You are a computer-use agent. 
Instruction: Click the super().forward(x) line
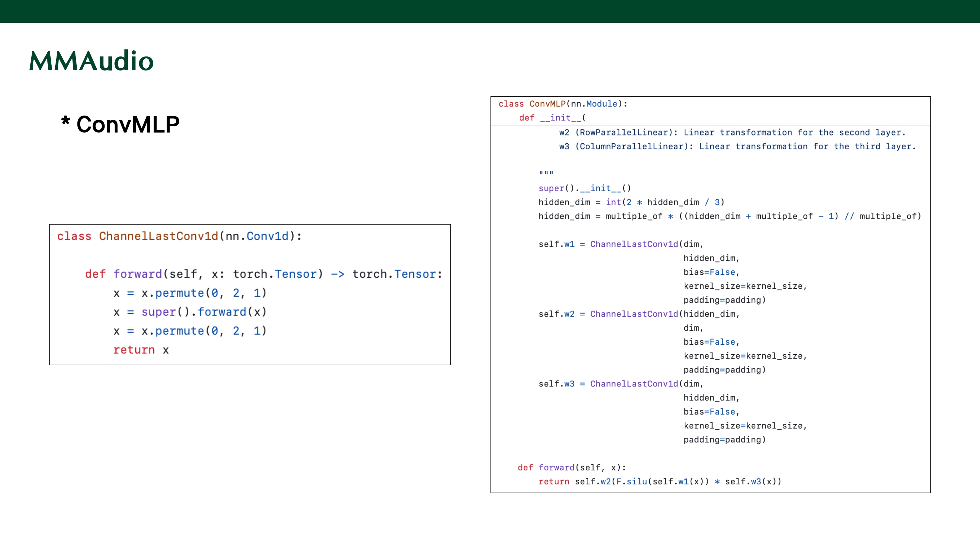190,312
